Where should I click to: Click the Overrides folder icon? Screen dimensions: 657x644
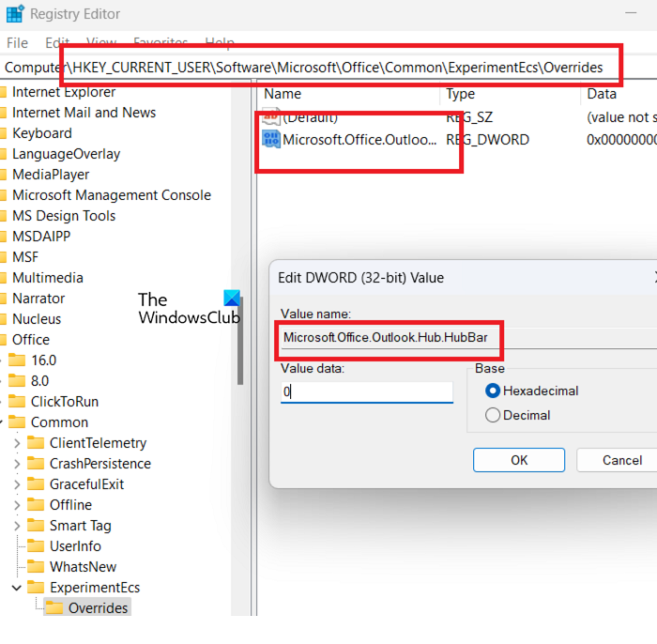pos(54,607)
